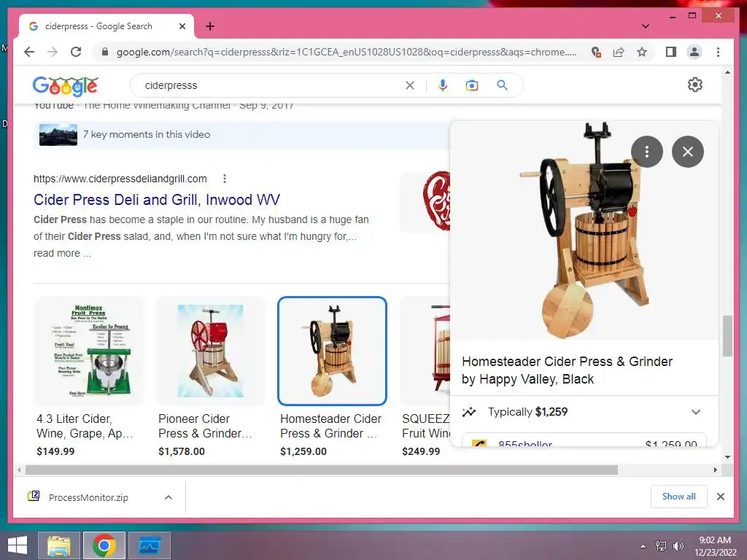Click the large Homesteader press image

point(584,230)
